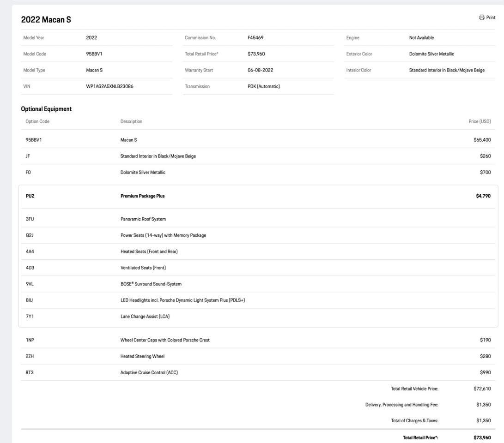Click the Dolomite Silver Metallic exterior color value
The height and width of the screenshot is (443, 504).
(431, 54)
